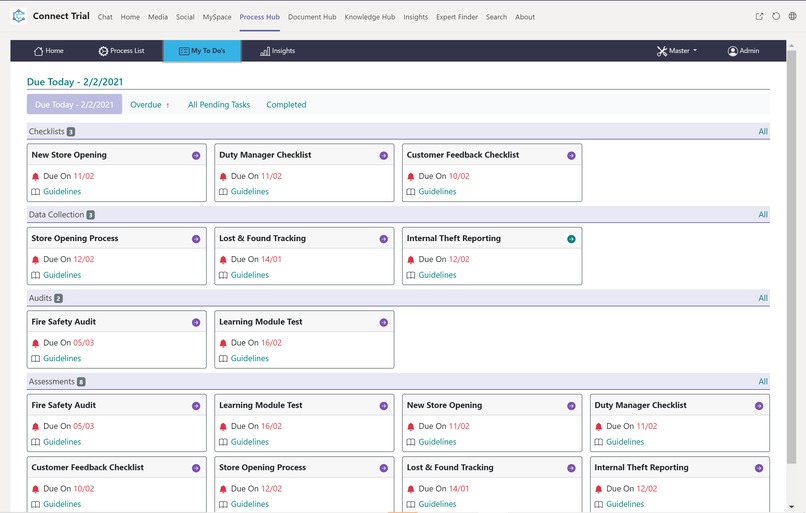This screenshot has height=513, width=806.
Task: Select the Process Hub menu item
Action: coord(260,17)
